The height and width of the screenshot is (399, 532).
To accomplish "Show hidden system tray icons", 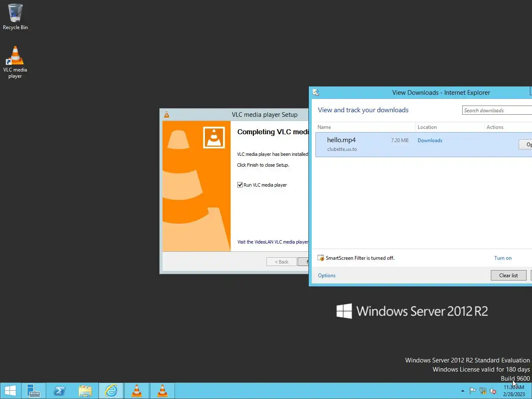I will (463, 391).
